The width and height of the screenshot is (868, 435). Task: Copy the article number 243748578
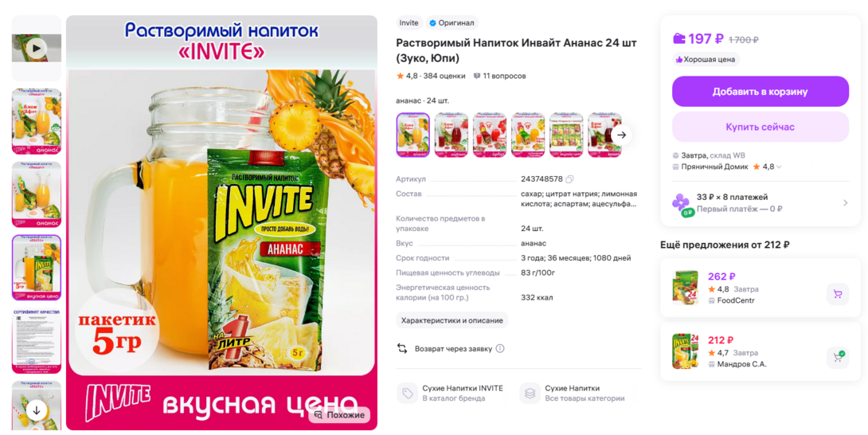[x=569, y=179]
